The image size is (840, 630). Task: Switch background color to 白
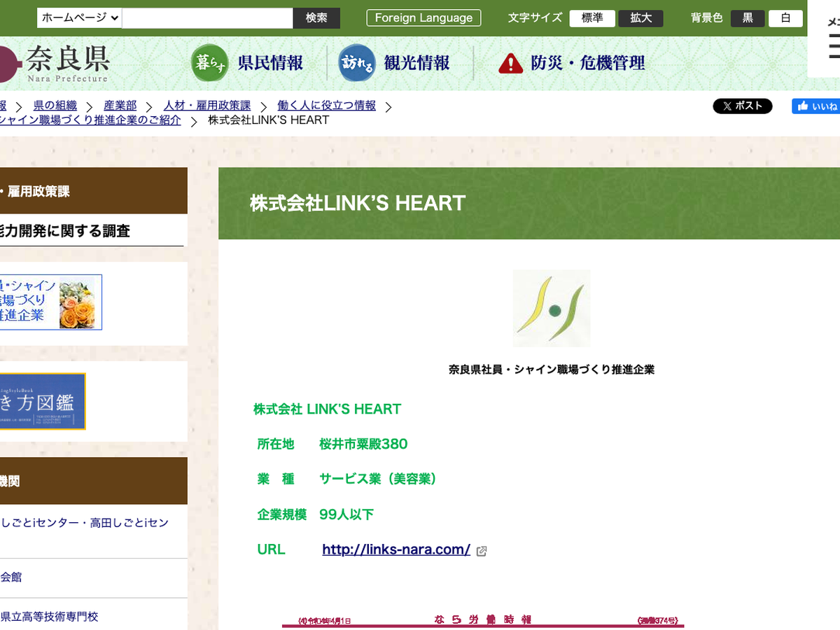tap(785, 18)
